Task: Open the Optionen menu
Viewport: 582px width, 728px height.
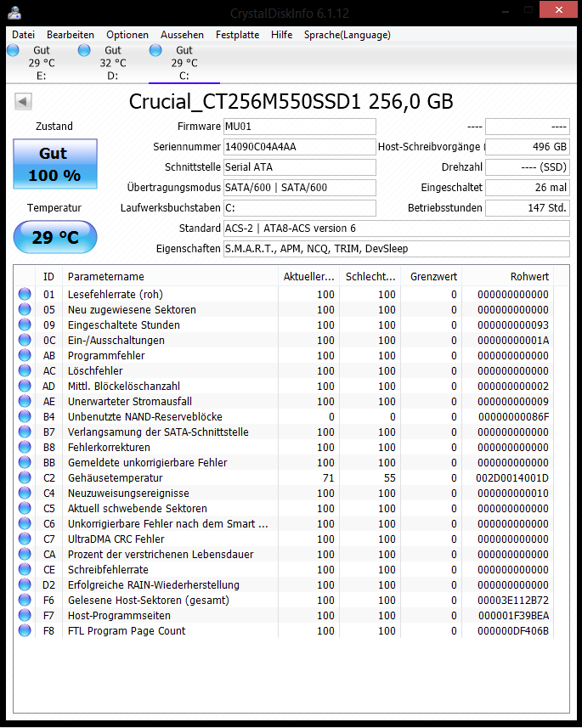Action: (127, 35)
